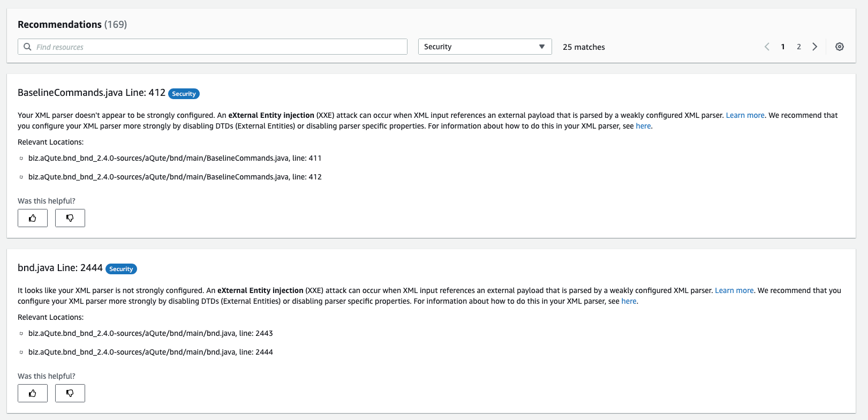Go to previous page with left chevron
Image resolution: width=868 pixels, height=420 pixels.
[x=767, y=47]
